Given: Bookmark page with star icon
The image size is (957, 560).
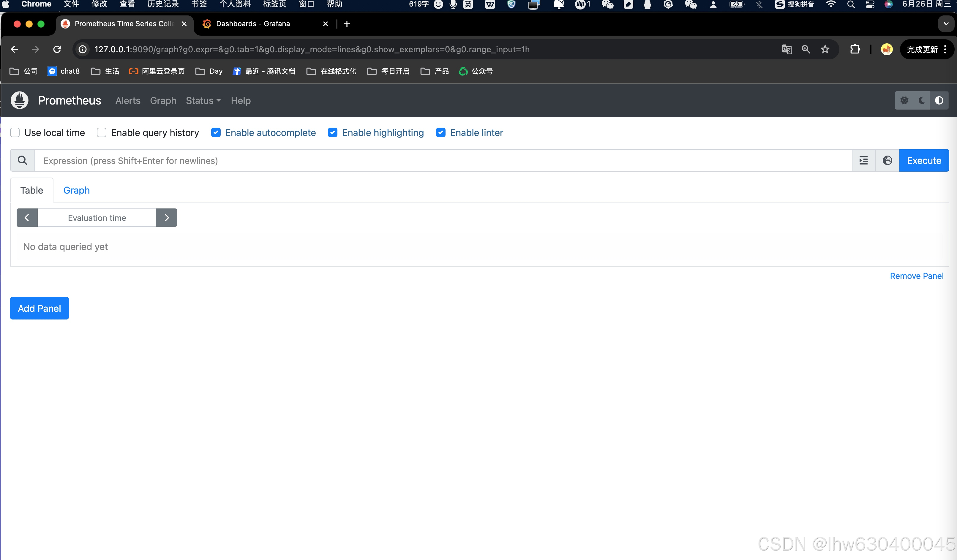Looking at the screenshot, I should [x=825, y=49].
